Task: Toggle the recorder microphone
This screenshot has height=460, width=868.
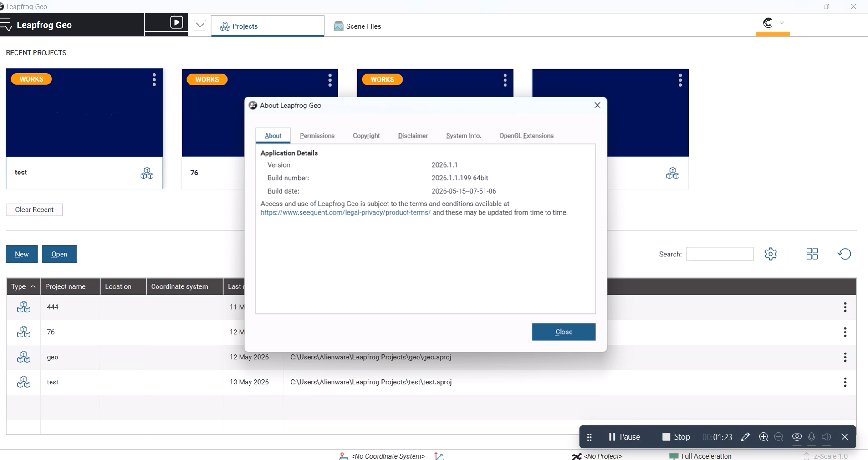Action: [x=812, y=437]
